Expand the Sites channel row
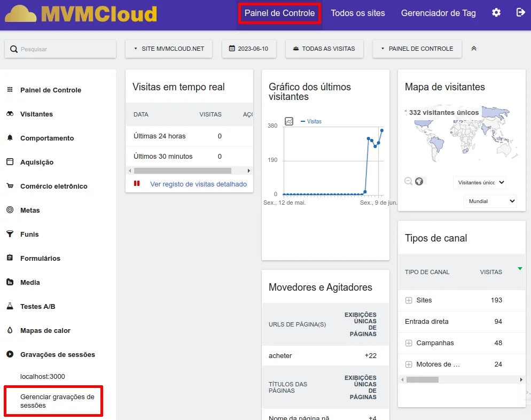The height and width of the screenshot is (420, 531). tap(409, 300)
